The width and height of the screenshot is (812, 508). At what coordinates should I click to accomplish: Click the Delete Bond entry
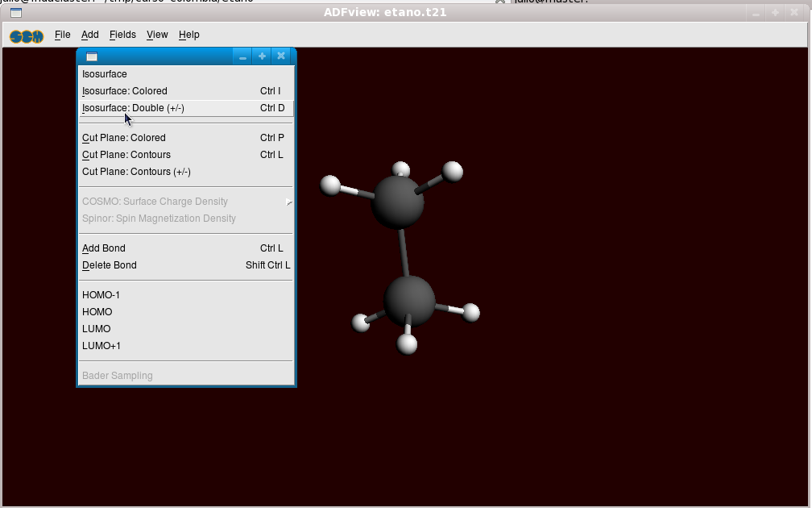(x=110, y=265)
